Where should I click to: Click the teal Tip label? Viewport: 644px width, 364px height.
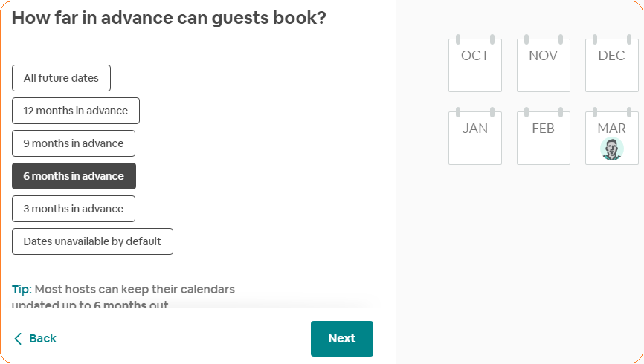[x=22, y=289]
